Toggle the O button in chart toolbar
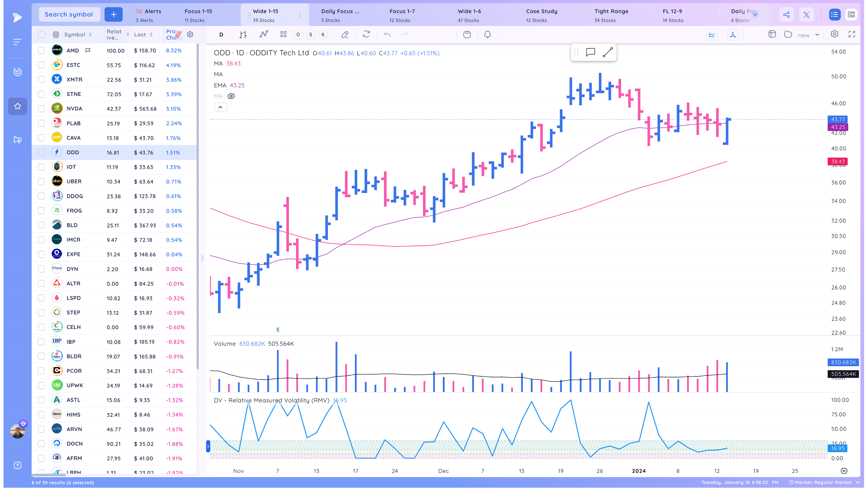 pos(298,34)
